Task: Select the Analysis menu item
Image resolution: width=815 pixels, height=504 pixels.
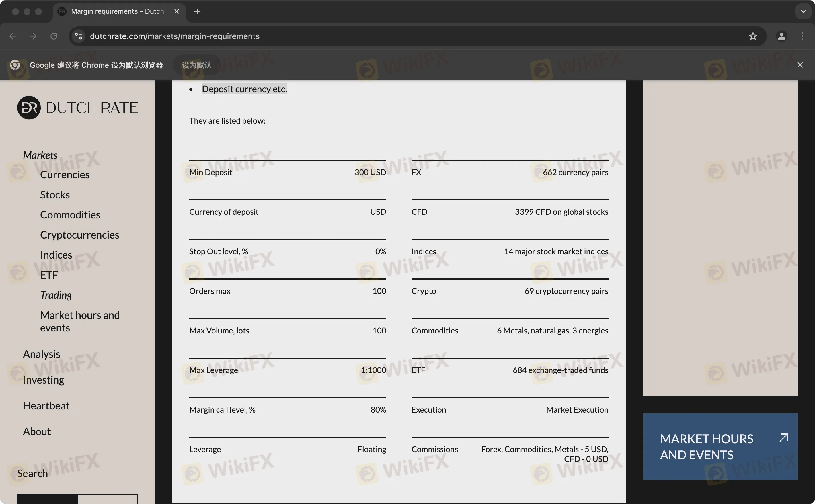Action: 41,354
